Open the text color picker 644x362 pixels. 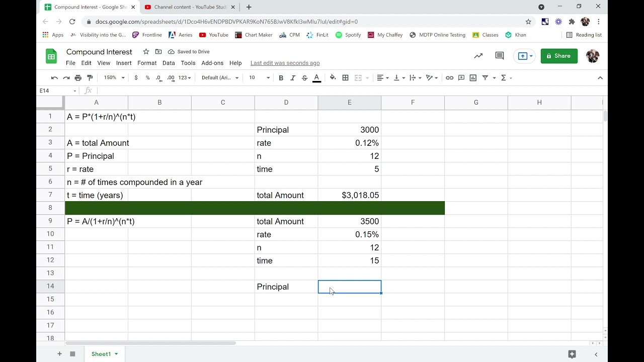click(316, 77)
